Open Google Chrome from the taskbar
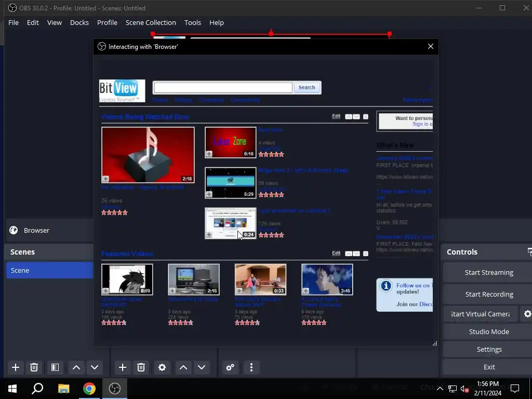 (x=89, y=389)
